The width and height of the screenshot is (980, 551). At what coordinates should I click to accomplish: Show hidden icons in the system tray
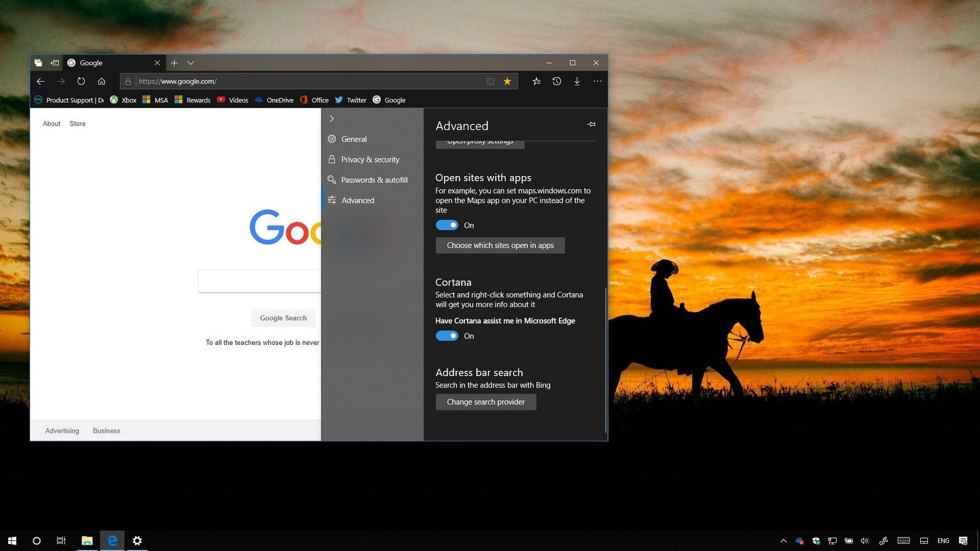783,540
